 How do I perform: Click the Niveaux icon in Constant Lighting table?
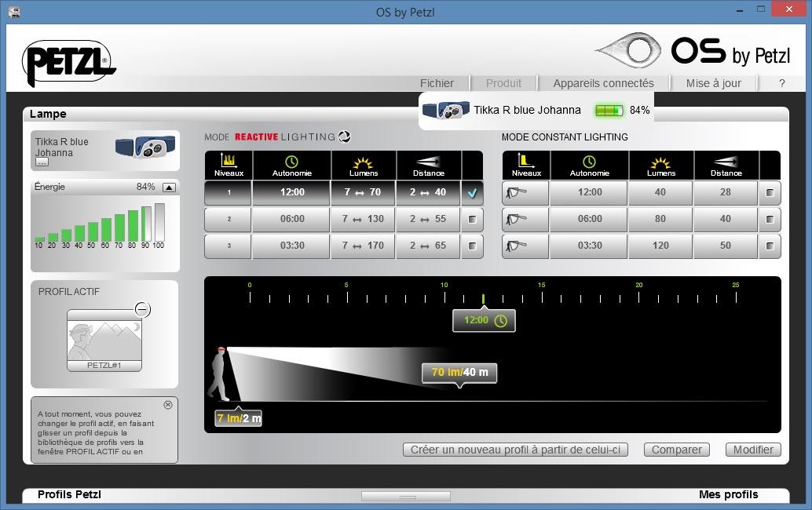525,162
